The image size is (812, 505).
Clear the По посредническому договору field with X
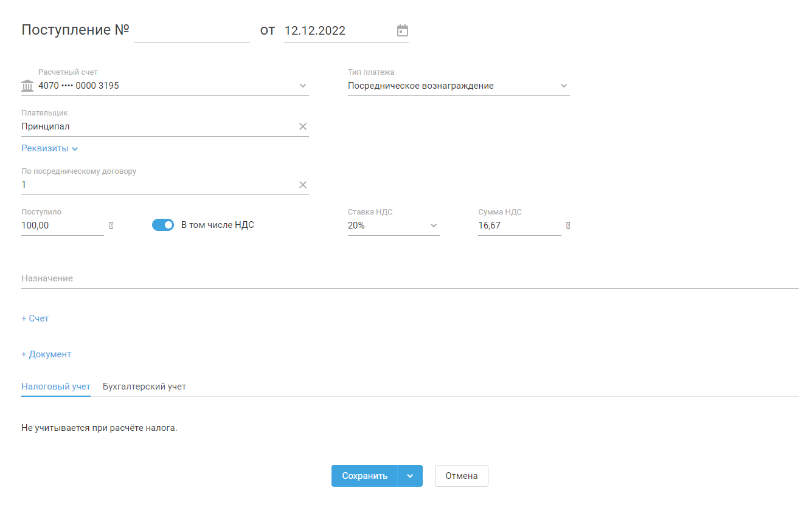click(303, 185)
